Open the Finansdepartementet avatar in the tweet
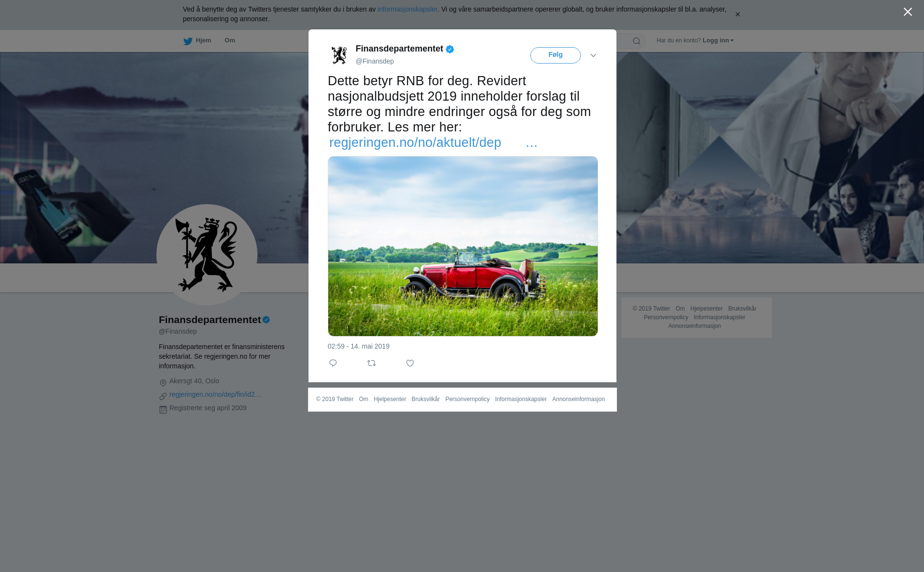Viewport: 924px width, 572px height. click(x=339, y=55)
